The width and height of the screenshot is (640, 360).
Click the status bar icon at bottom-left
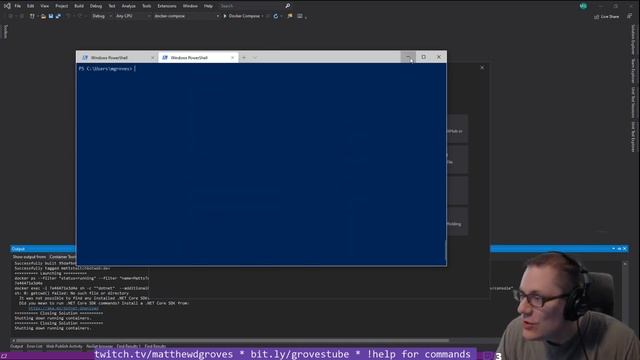4,356
